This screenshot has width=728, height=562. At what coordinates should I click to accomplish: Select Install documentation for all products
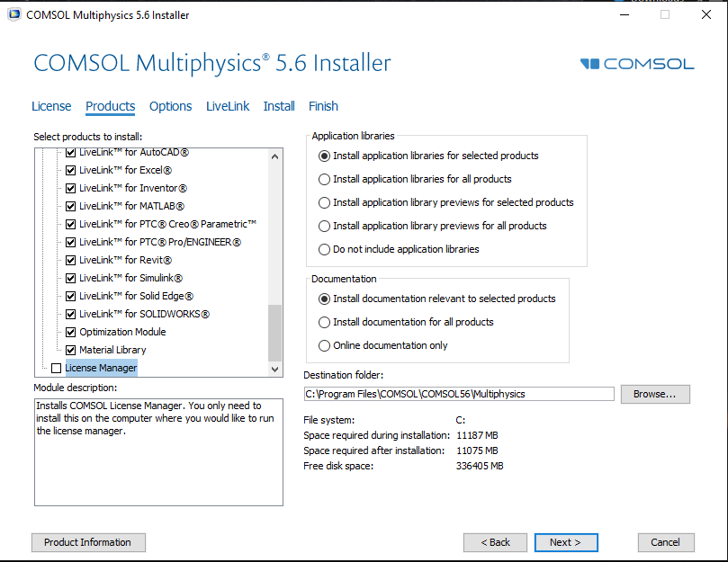(x=324, y=322)
